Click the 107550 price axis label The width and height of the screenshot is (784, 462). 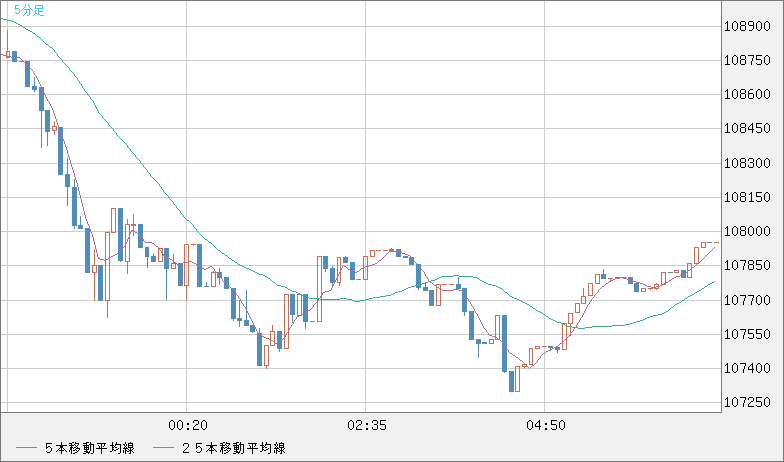pos(747,334)
